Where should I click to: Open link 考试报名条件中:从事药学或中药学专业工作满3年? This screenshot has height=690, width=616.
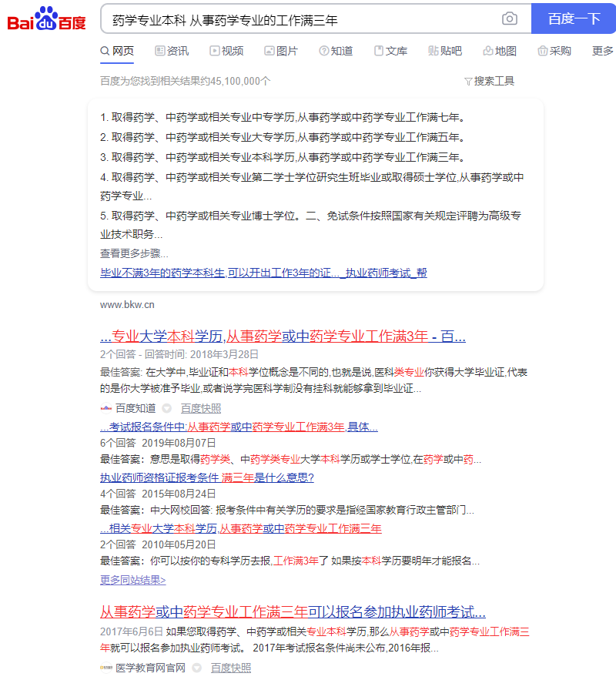click(239, 427)
